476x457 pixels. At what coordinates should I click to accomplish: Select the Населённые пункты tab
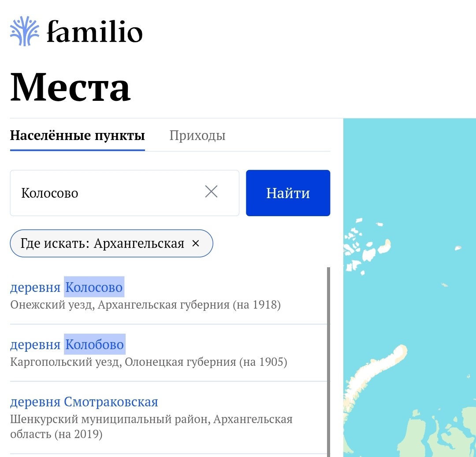[x=77, y=136]
